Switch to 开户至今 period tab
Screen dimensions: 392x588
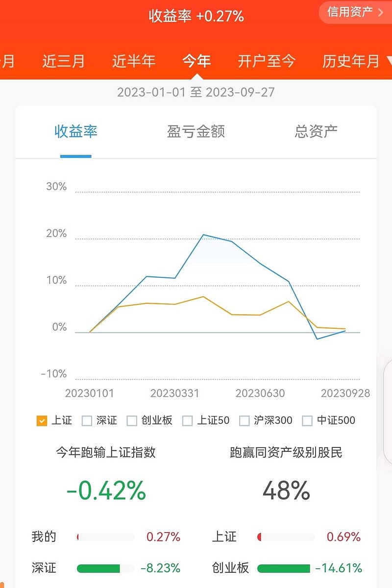[267, 61]
